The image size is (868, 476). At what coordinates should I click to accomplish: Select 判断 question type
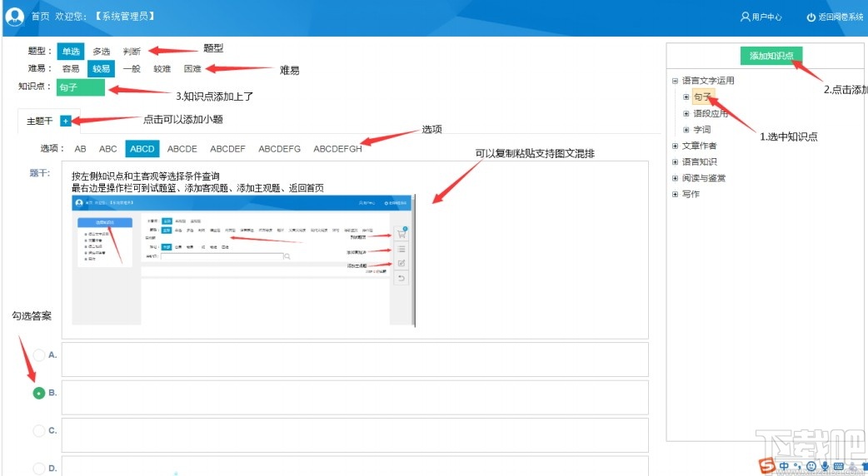[132, 52]
